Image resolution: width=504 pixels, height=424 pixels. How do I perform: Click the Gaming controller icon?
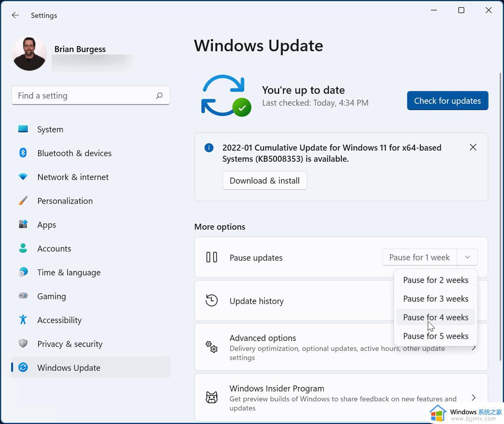click(23, 296)
